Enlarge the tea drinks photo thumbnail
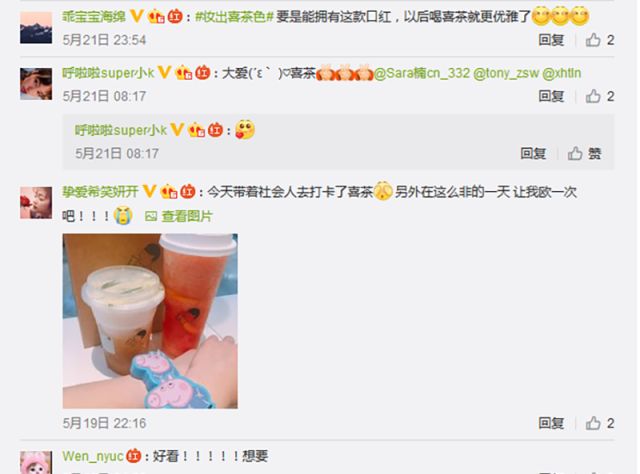640x474 pixels. coord(150,321)
